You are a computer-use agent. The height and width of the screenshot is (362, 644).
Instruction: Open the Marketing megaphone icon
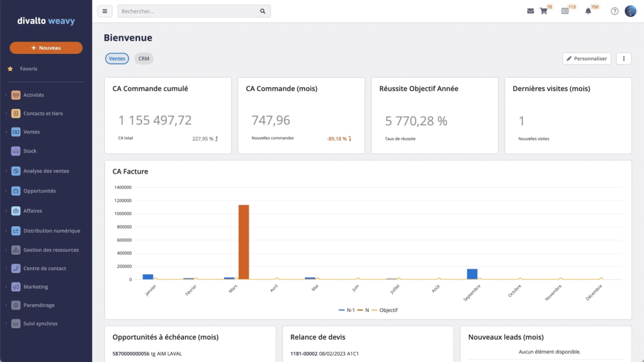(x=16, y=287)
